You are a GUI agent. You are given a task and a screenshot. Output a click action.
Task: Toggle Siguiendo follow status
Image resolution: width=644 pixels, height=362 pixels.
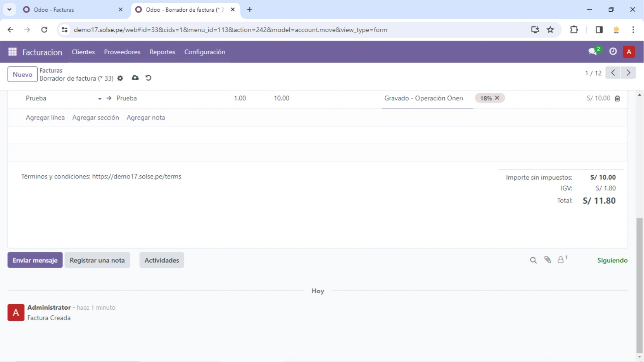pyautogui.click(x=612, y=260)
